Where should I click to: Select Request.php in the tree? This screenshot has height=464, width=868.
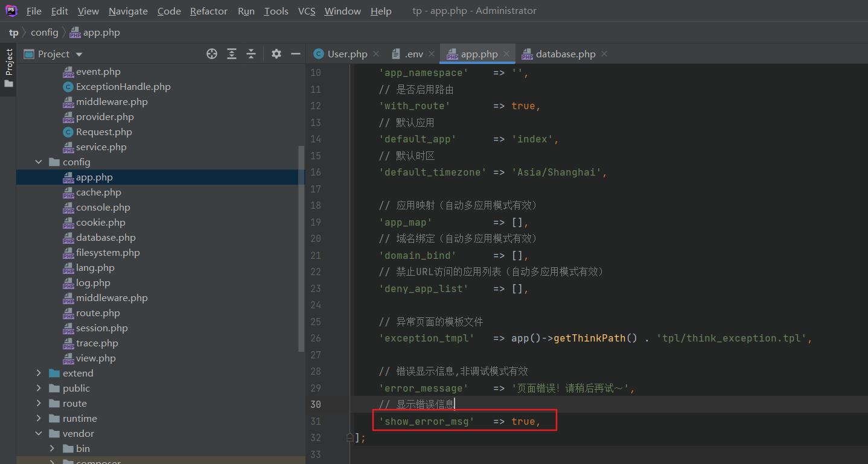coord(104,132)
